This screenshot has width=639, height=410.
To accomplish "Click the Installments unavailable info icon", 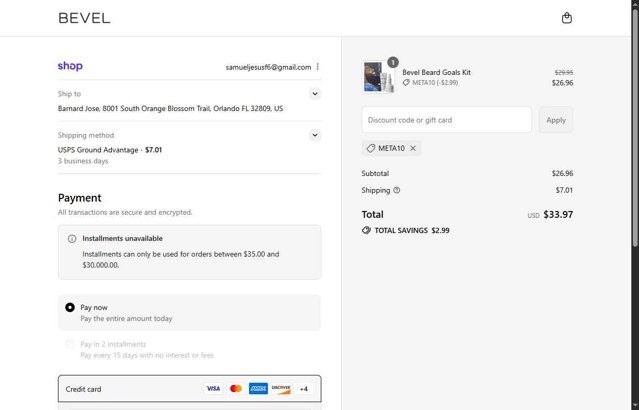I will (x=72, y=239).
